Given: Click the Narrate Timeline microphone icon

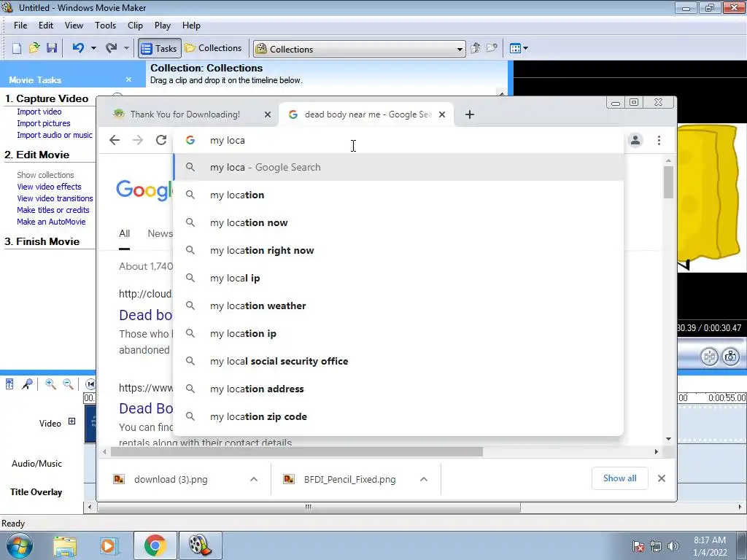Looking at the screenshot, I should point(27,384).
